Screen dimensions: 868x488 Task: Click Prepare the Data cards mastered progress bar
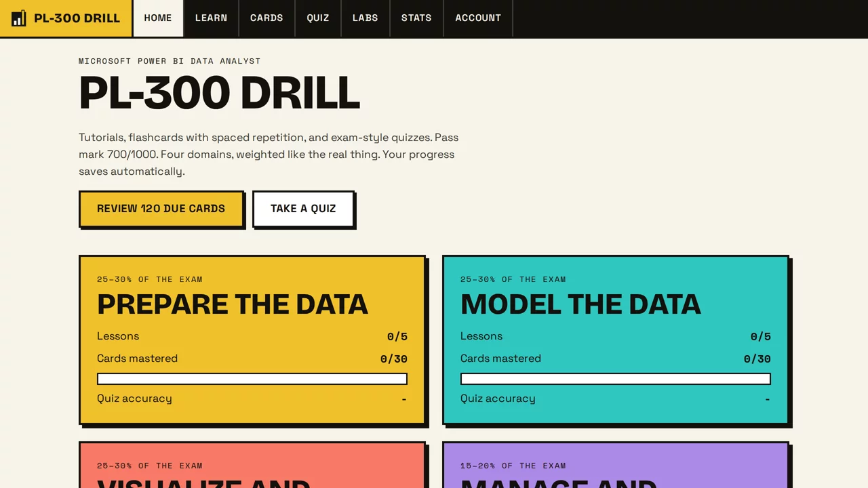click(x=252, y=379)
